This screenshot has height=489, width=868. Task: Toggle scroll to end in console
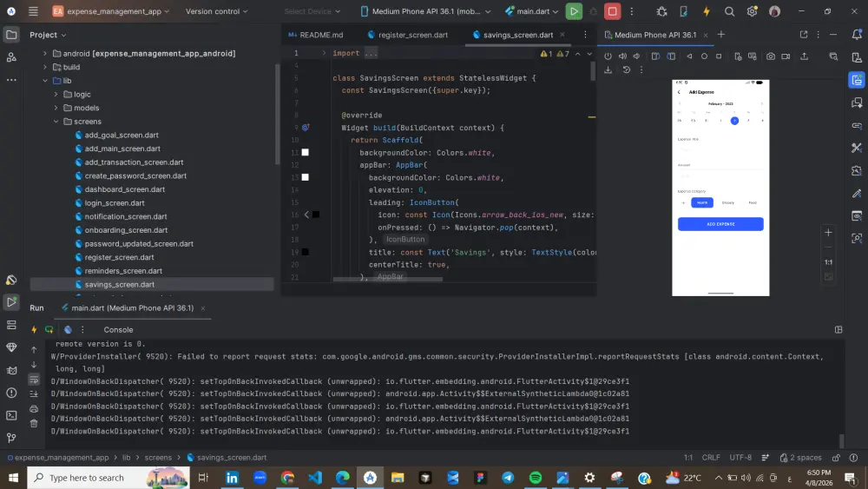[34, 393]
